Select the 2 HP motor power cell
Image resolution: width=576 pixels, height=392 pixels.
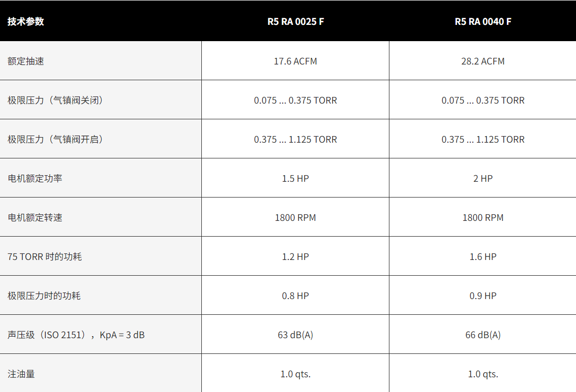[482, 178]
